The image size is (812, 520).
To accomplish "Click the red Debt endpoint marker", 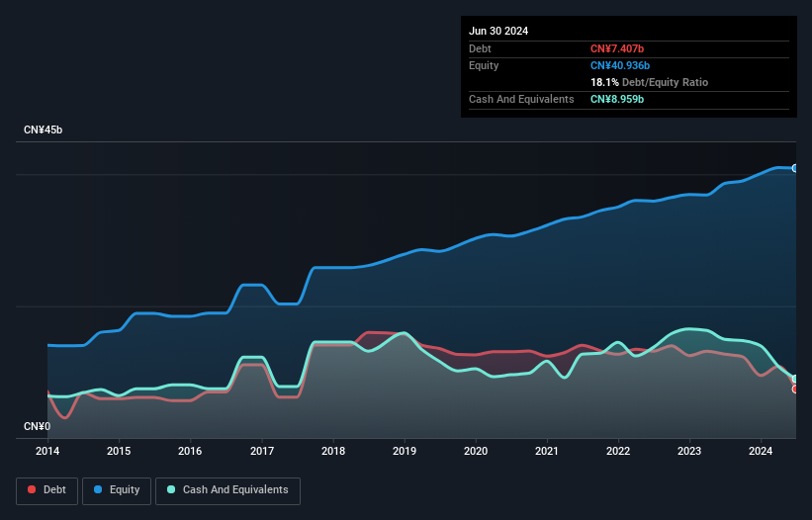I will pyautogui.click(x=795, y=390).
